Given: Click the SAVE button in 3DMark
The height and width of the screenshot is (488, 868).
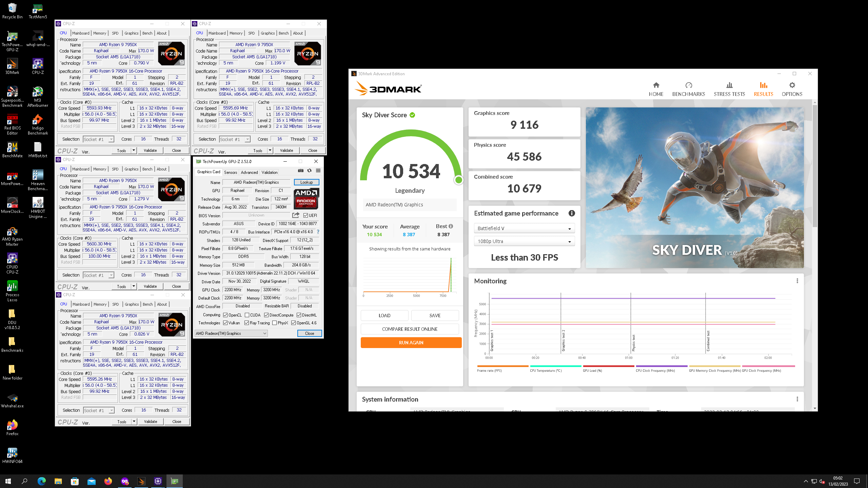Looking at the screenshot, I should (435, 316).
